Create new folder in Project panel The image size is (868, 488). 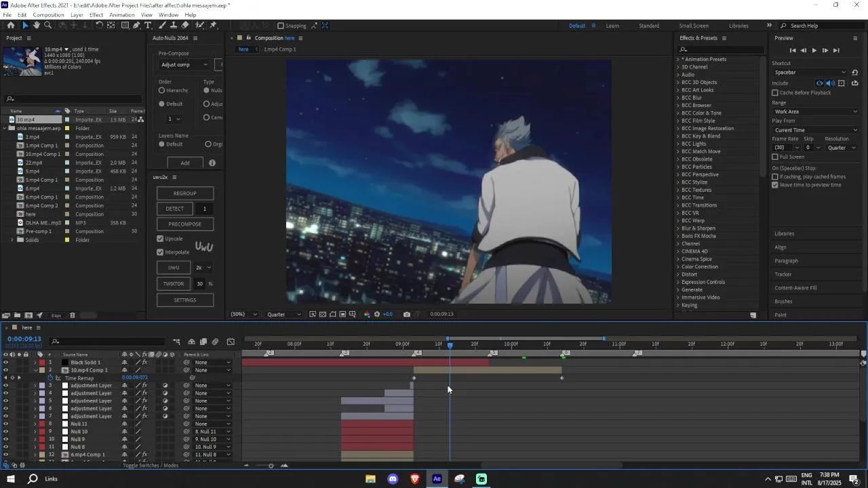click(x=17, y=315)
